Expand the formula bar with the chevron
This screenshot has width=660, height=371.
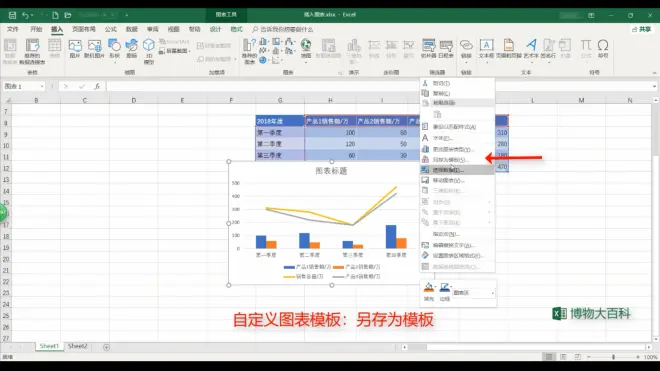coord(654,86)
